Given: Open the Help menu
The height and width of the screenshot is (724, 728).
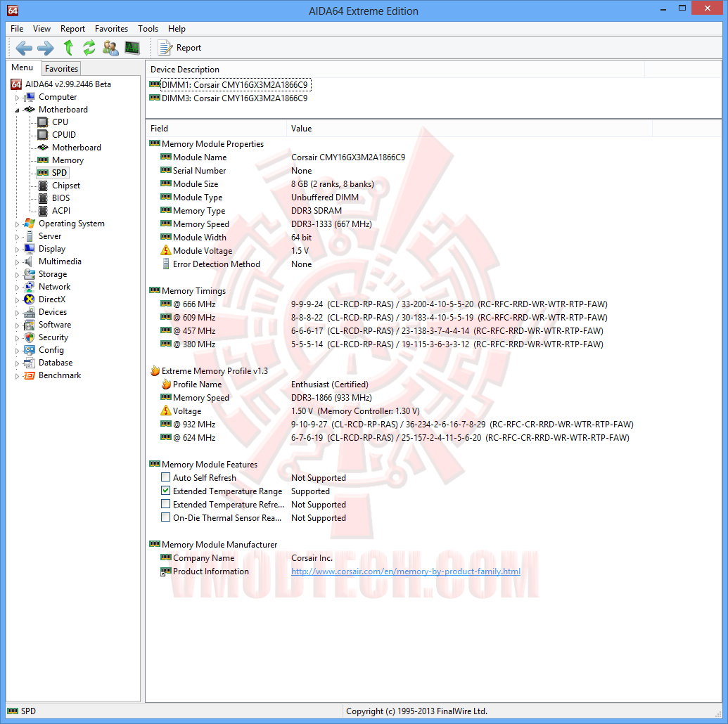Looking at the screenshot, I should pos(177,29).
